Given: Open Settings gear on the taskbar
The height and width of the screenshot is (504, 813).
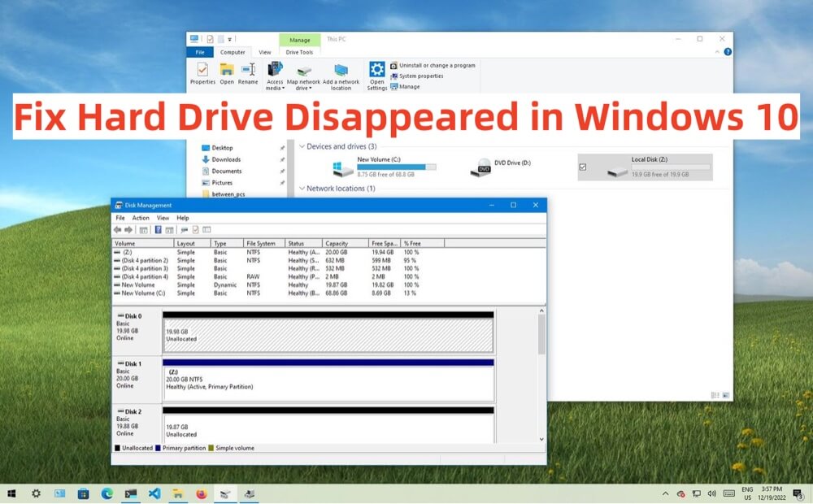Looking at the screenshot, I should tap(36, 493).
